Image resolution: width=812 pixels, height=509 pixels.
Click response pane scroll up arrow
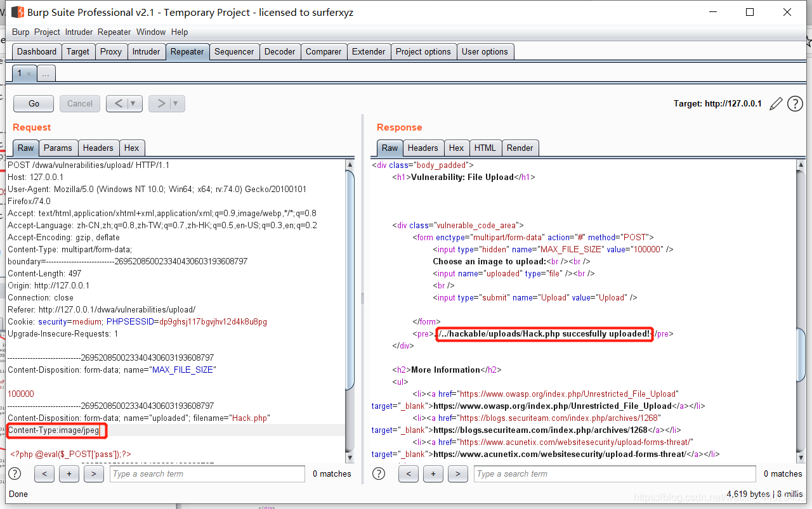pos(802,165)
